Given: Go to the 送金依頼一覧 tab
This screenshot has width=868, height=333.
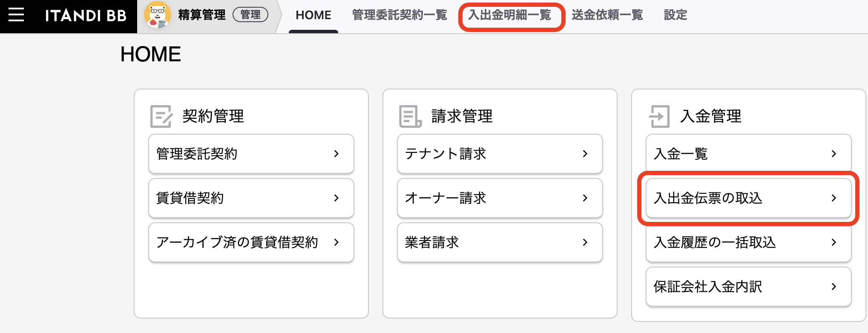Looking at the screenshot, I should 607,15.
